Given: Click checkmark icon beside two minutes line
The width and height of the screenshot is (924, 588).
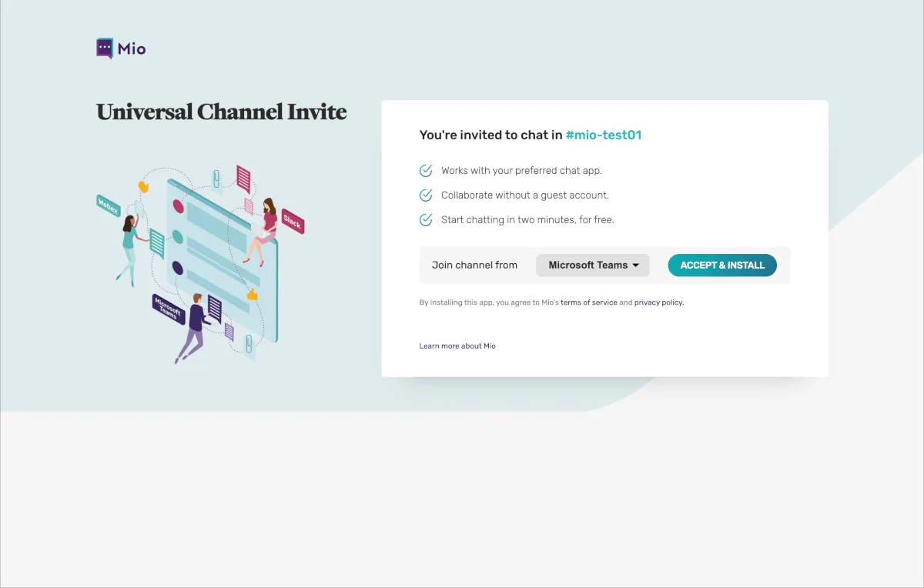Looking at the screenshot, I should (426, 220).
